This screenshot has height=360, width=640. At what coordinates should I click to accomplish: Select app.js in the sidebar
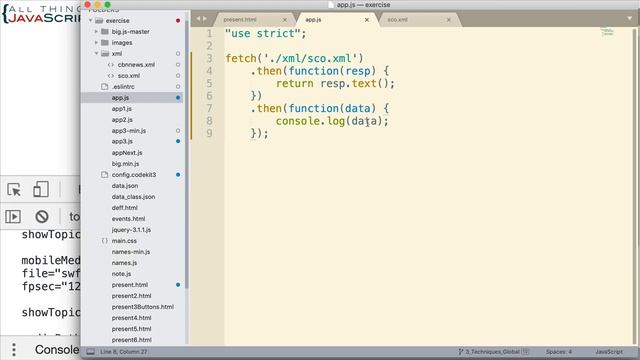click(120, 98)
